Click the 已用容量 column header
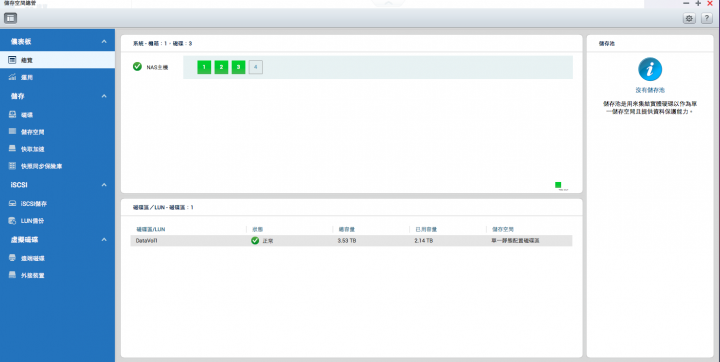Screen dimensions: 720x362 426,229
